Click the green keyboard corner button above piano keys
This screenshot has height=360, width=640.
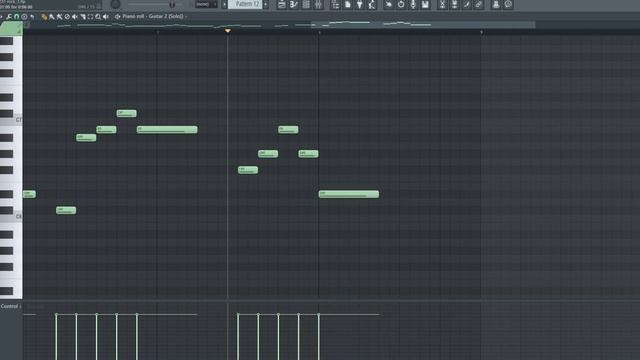[x=11, y=28]
